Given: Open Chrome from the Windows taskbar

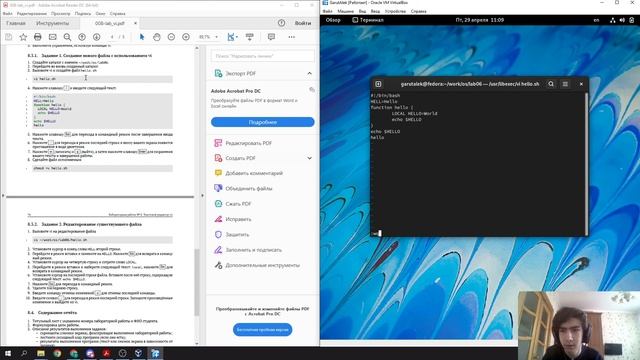Looking at the screenshot, I should coord(57,353).
